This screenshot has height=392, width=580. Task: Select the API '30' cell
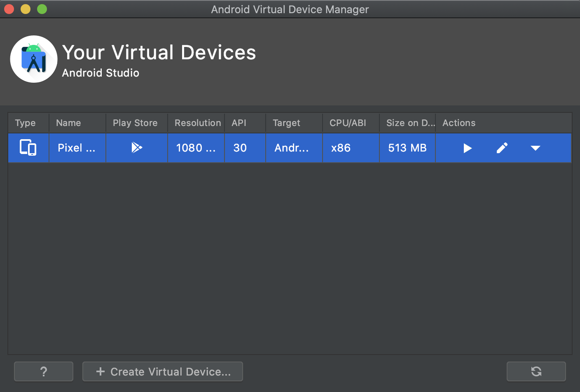245,148
